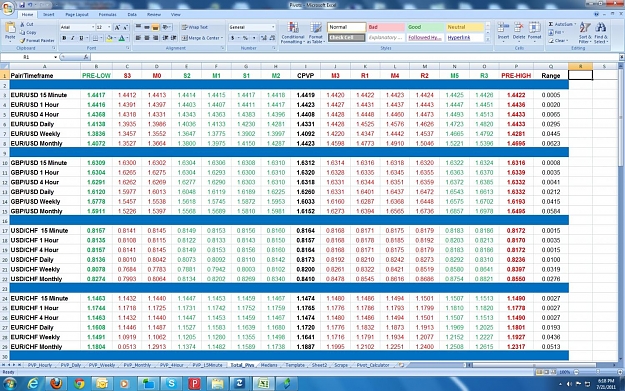Image resolution: width=625 pixels, height=391 pixels.
Task: Open Firefox from the Windows taskbar
Action: coord(56,383)
